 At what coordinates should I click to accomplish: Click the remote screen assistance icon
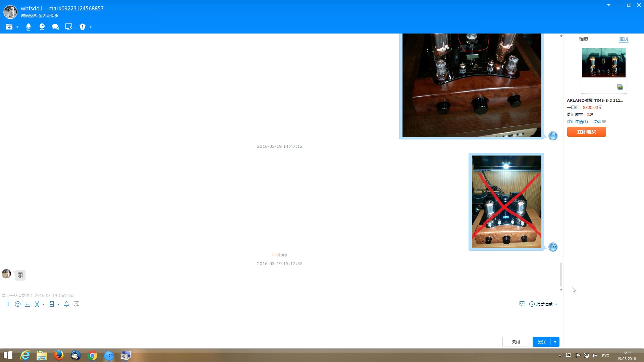(x=69, y=27)
